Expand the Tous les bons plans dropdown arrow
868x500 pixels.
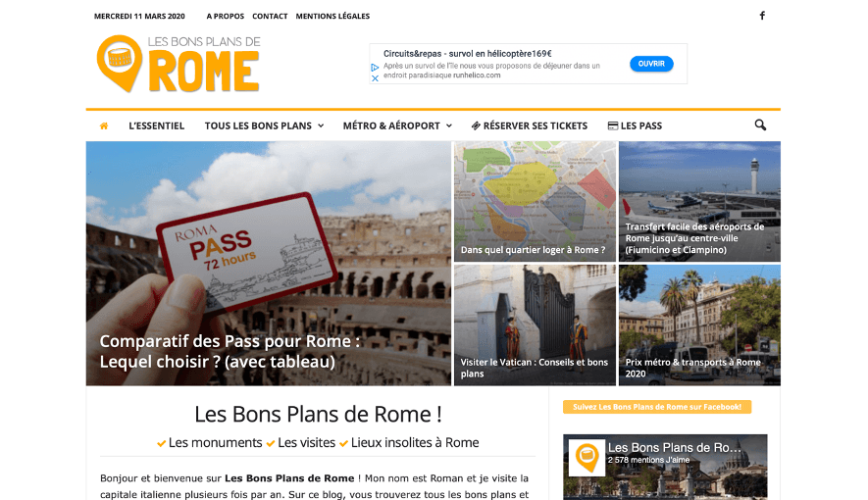tap(321, 126)
